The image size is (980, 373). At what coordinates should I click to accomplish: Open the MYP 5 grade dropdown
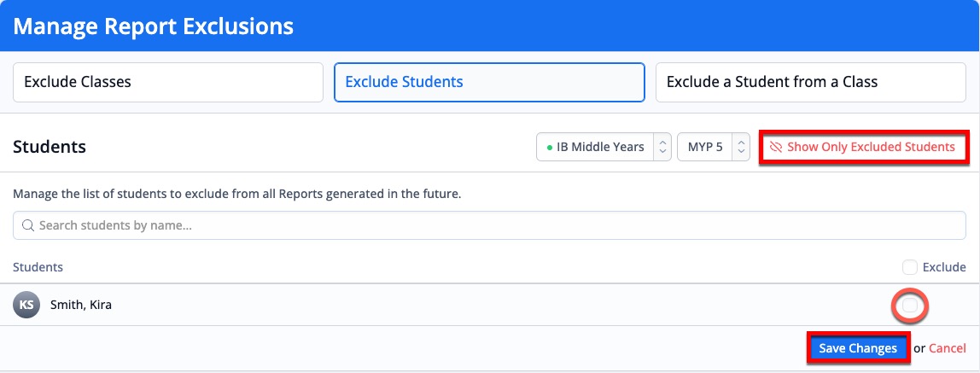(713, 148)
